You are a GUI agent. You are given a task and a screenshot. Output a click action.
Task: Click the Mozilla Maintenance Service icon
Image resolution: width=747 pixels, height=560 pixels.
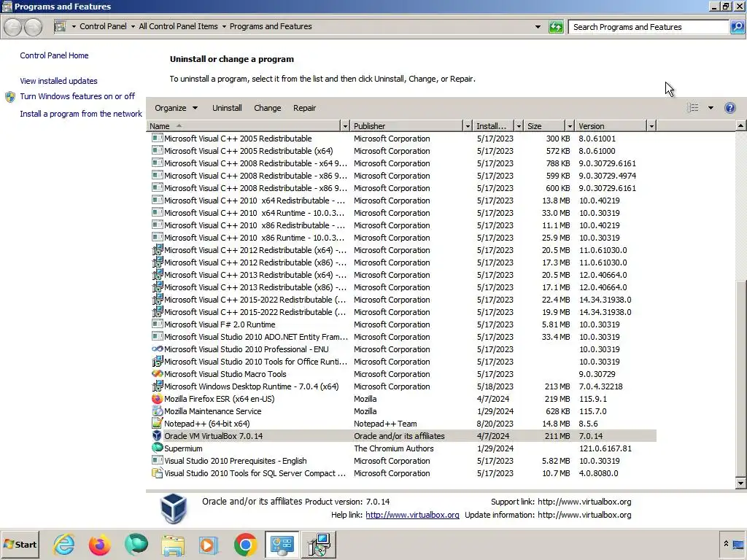(x=158, y=411)
